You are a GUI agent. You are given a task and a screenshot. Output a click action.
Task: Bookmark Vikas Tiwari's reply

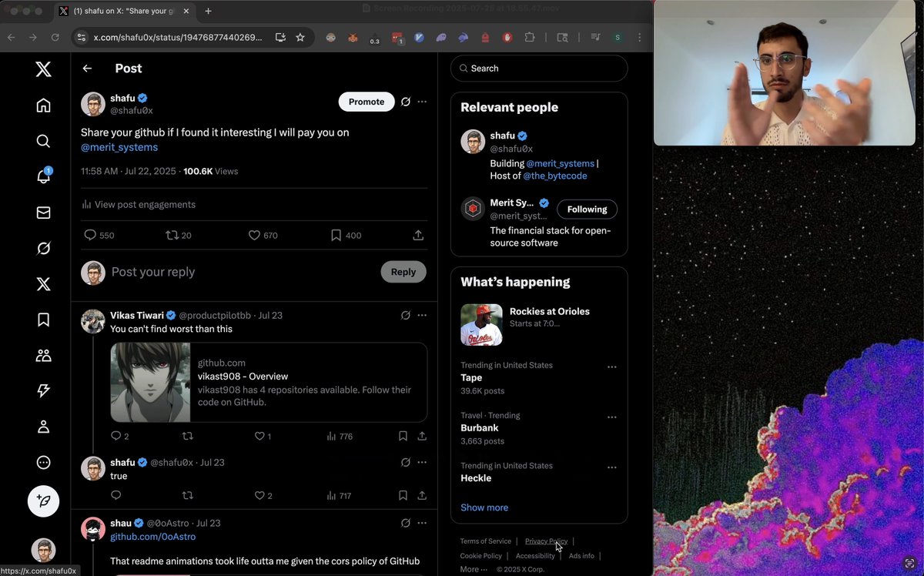[x=403, y=436]
